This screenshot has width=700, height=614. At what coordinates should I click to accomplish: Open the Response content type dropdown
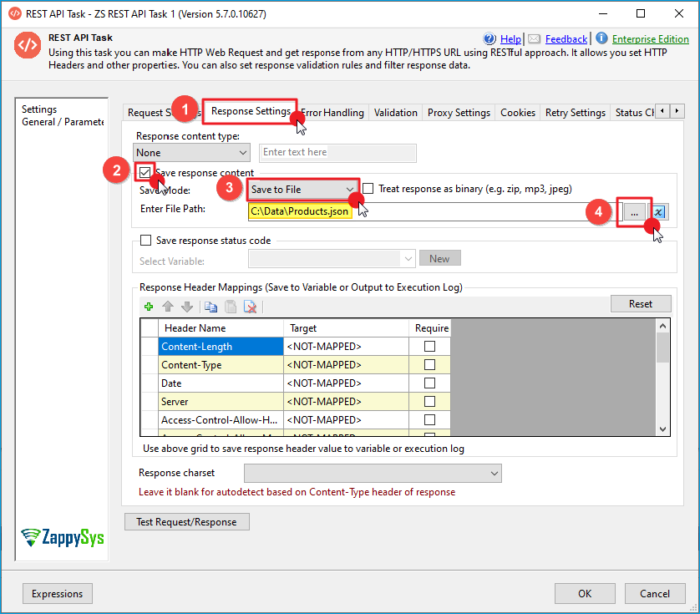pyautogui.click(x=192, y=153)
